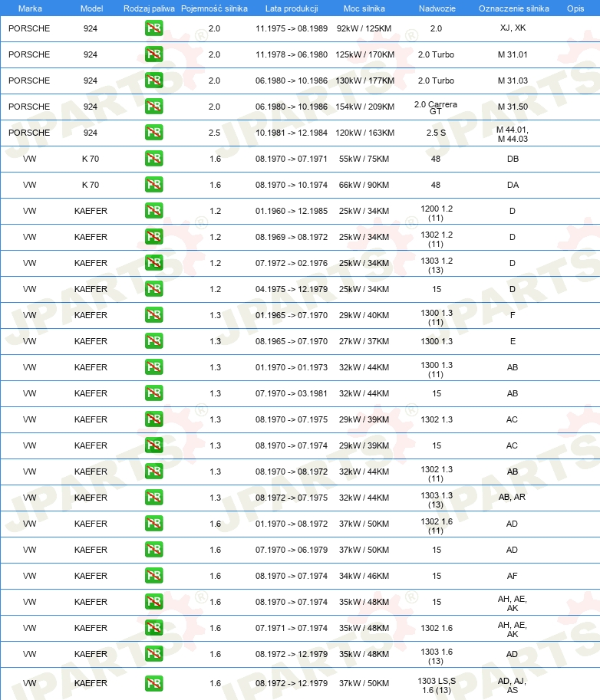Click the fuel icon in the 01.1960 -> 12.1985 row
This screenshot has width=600, height=700.
tap(153, 211)
